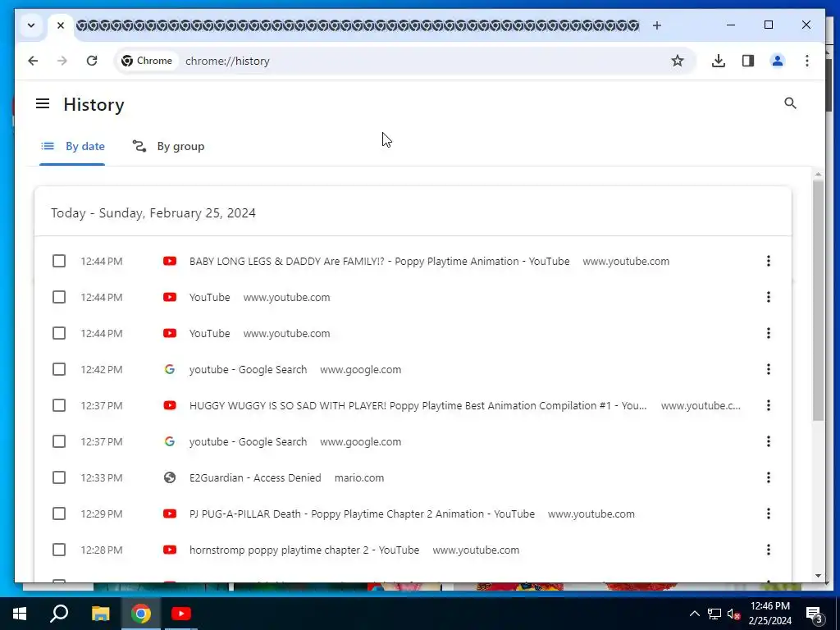Open more actions for HUGGY WUGGY entry
This screenshot has width=840, height=630.
(768, 405)
